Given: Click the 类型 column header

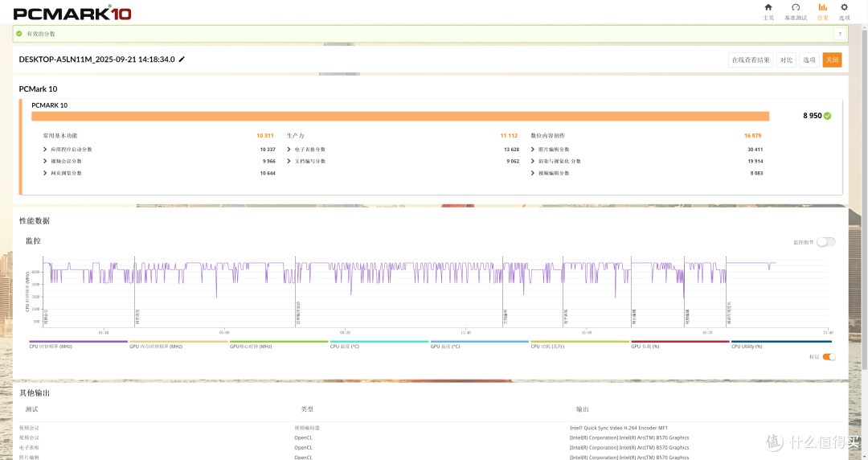Looking at the screenshot, I should pyautogui.click(x=307, y=409).
